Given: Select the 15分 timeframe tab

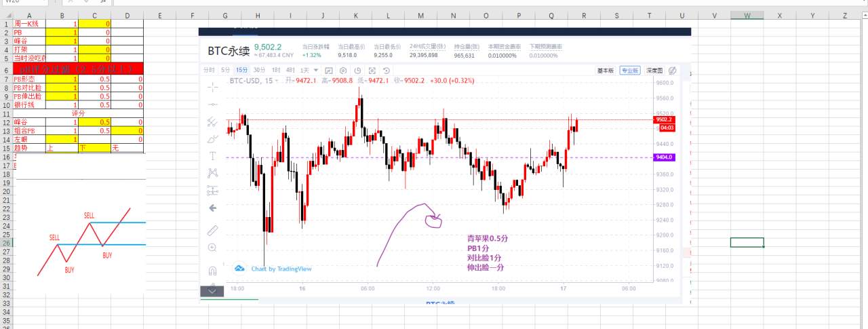Looking at the screenshot, I should pos(241,71).
